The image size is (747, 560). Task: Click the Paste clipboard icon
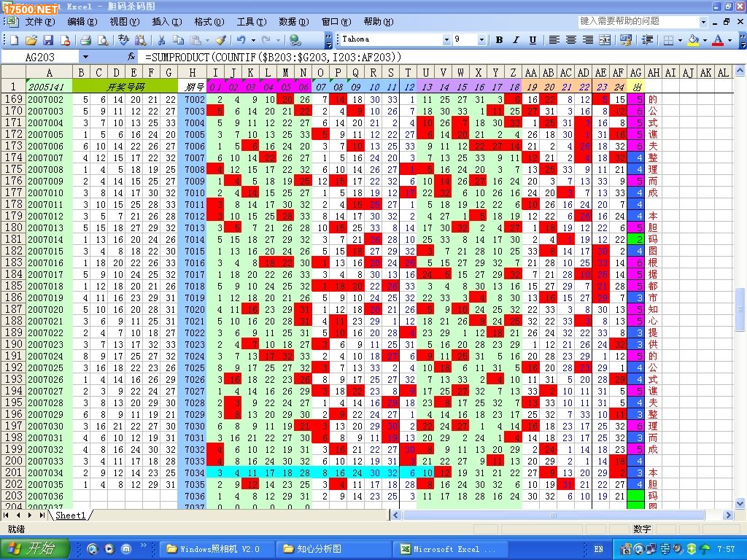[x=196, y=41]
